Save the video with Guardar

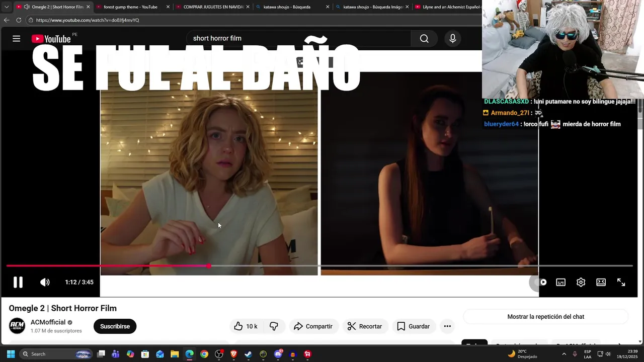pyautogui.click(x=413, y=326)
